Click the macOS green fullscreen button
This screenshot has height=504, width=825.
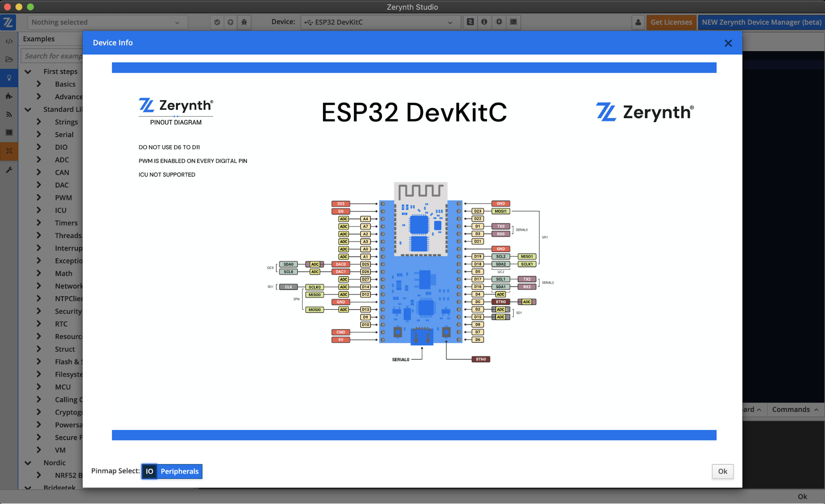(x=30, y=7)
